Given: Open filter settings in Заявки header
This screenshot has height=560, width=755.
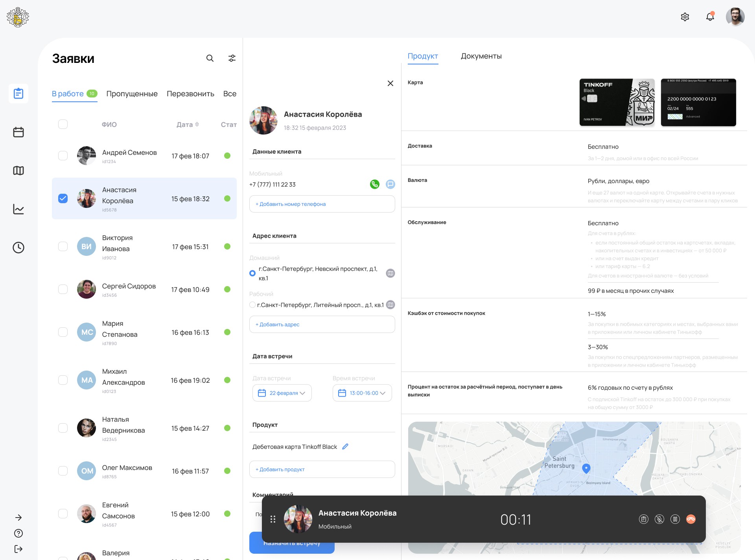Looking at the screenshot, I should point(232,58).
